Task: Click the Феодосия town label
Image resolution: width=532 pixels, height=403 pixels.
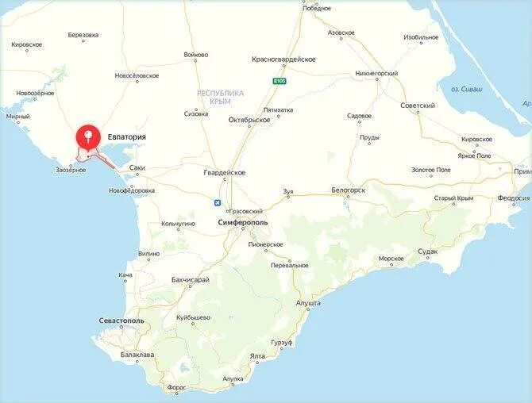Action: coord(514,198)
